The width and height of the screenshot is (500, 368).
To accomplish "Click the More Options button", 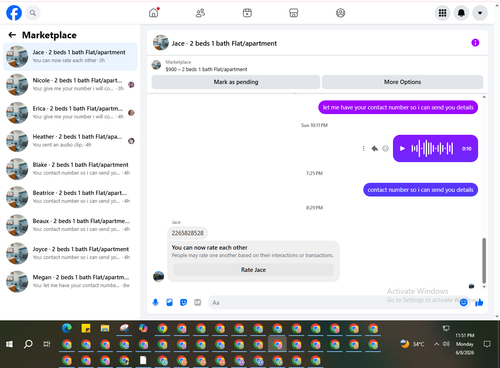I will coord(402,82).
